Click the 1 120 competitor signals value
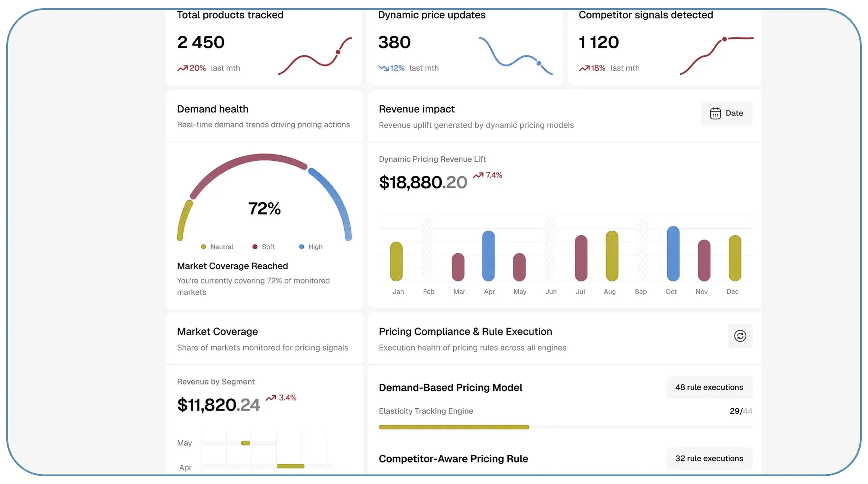The image size is (868, 484). pos(599,42)
